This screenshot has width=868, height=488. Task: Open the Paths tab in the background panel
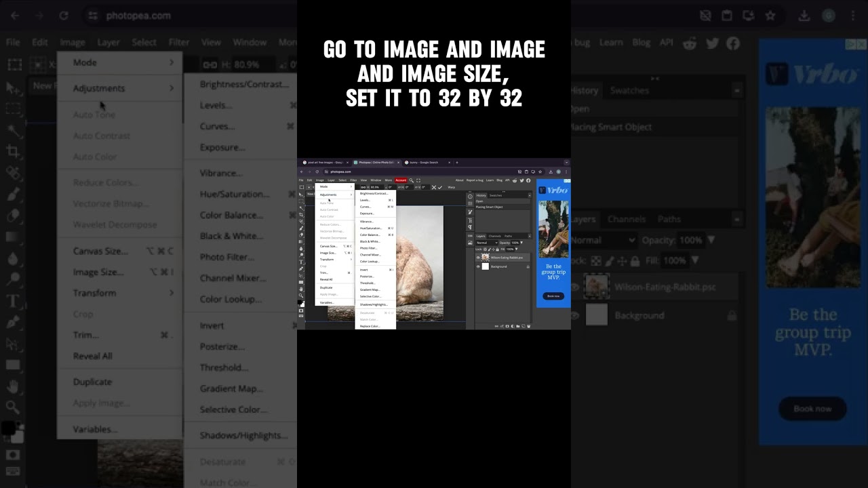[x=669, y=219]
